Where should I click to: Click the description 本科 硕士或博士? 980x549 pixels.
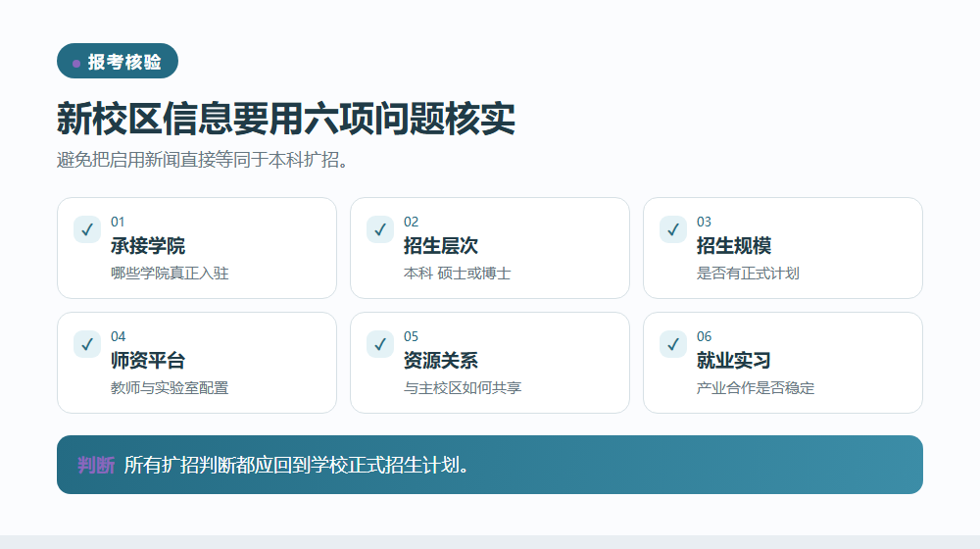pos(458,274)
